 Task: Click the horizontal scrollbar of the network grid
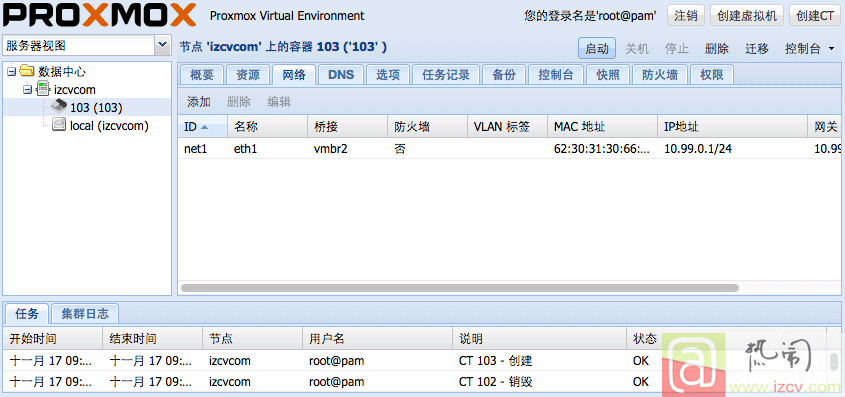pos(459,288)
